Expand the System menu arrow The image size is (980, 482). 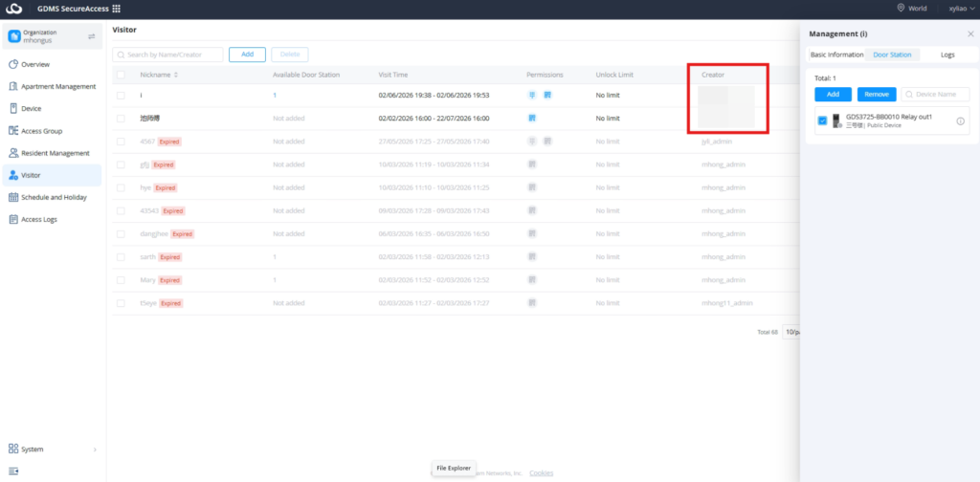tap(95, 449)
